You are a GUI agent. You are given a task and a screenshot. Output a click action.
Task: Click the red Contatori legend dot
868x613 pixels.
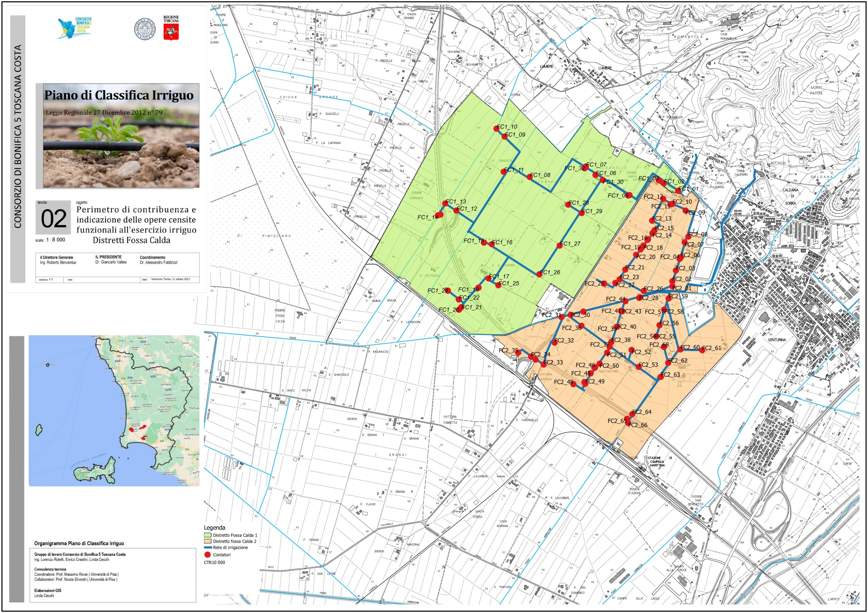(207, 555)
